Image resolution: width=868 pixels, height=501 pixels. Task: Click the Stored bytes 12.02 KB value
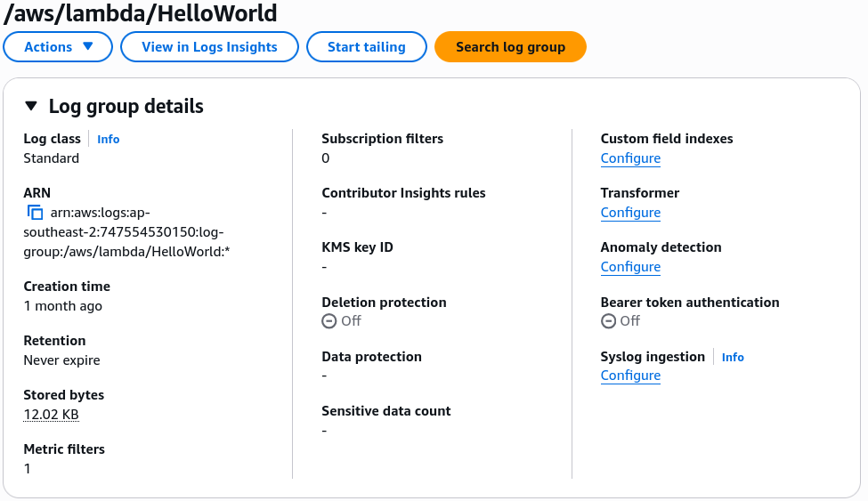51,415
